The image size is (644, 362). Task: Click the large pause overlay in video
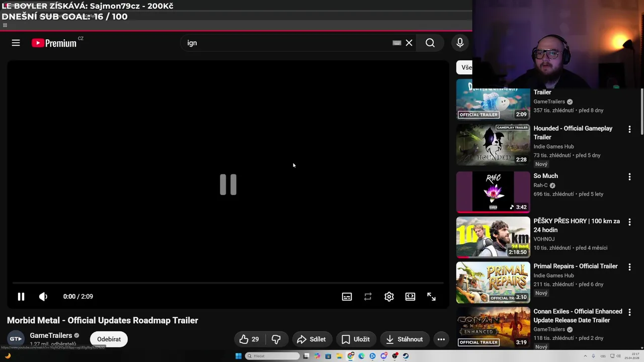tap(228, 185)
